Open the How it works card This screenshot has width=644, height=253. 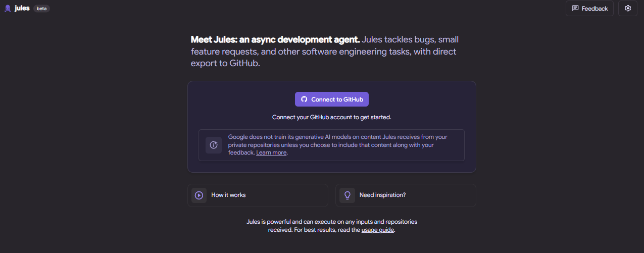258,195
